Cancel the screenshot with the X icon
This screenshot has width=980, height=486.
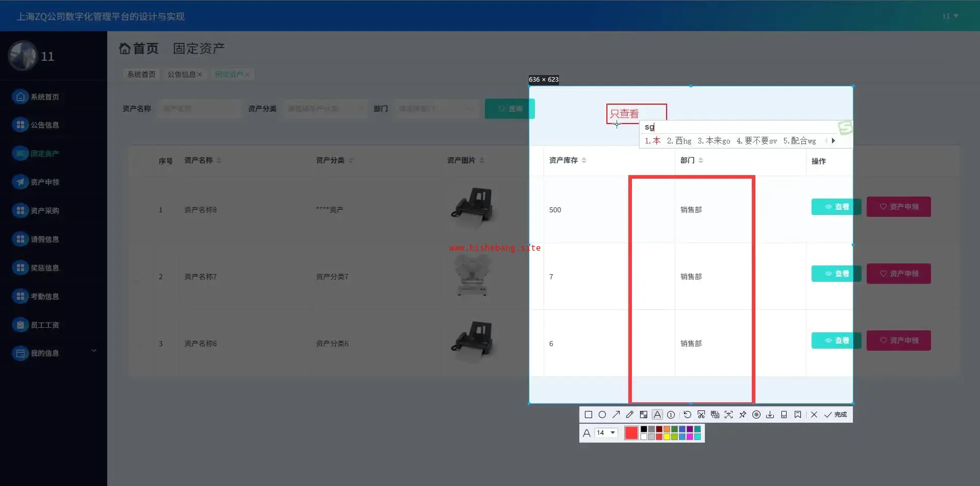click(x=814, y=415)
